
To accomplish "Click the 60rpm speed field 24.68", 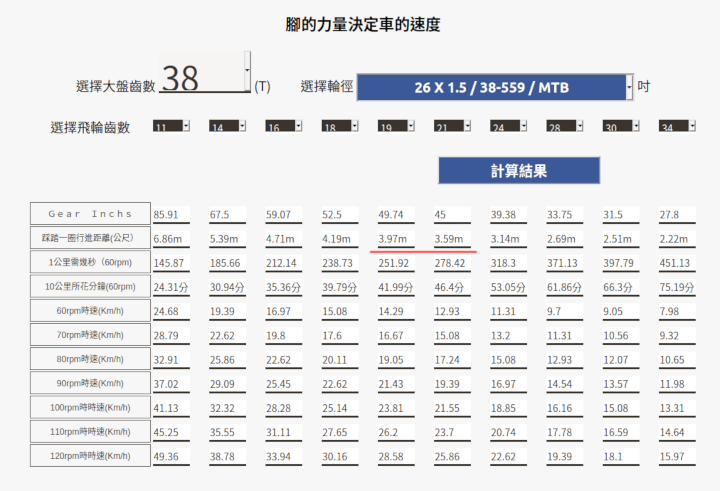I will (171, 312).
